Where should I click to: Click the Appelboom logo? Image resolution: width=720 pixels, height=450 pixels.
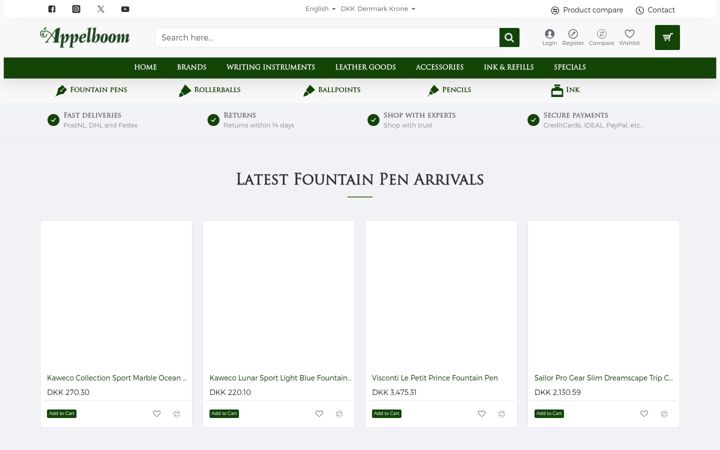pos(84,37)
